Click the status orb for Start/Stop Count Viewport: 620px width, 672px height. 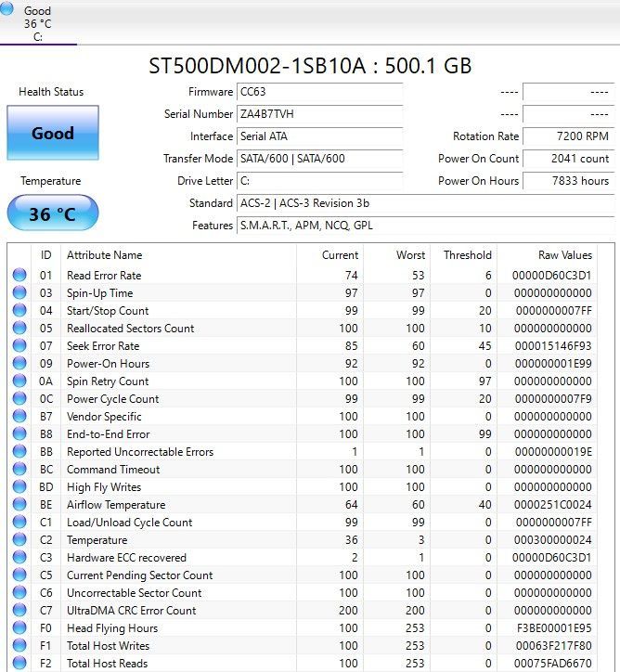point(19,310)
